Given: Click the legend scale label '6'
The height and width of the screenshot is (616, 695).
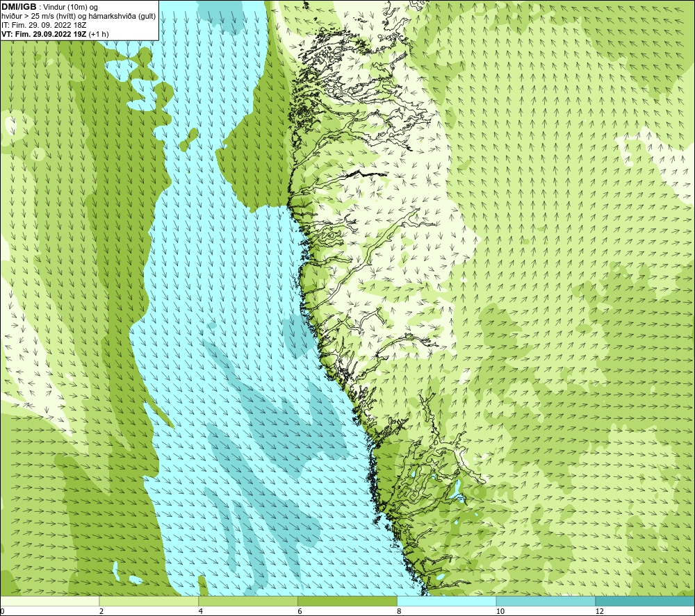Looking at the screenshot, I should pyautogui.click(x=300, y=611).
